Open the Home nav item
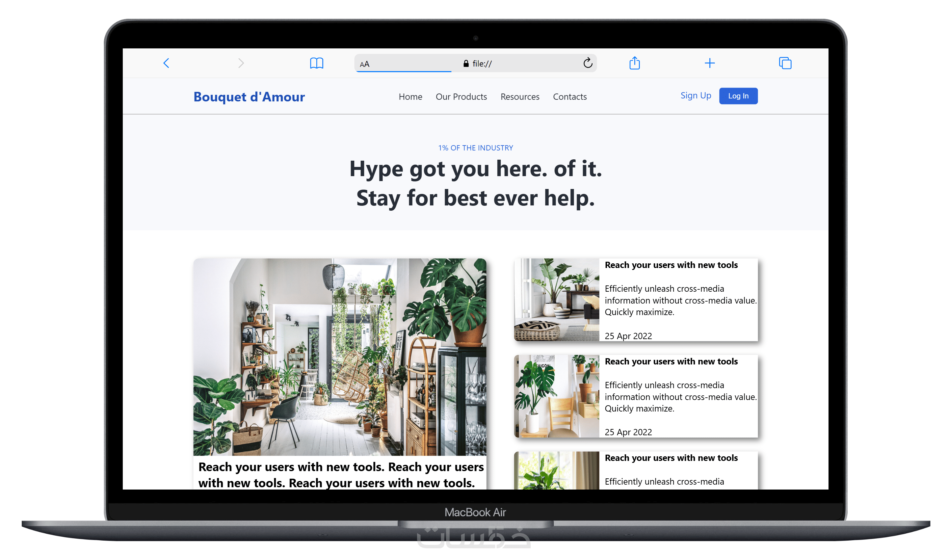This screenshot has height=560, width=948. (410, 96)
